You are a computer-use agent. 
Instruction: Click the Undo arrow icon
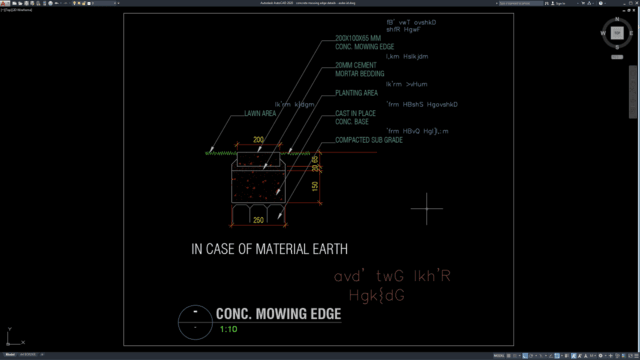tap(56, 3)
